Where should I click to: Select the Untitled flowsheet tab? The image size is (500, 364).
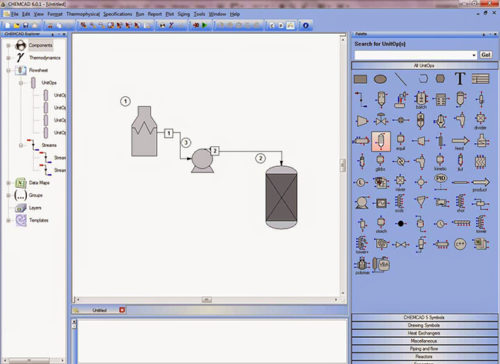[x=99, y=310]
